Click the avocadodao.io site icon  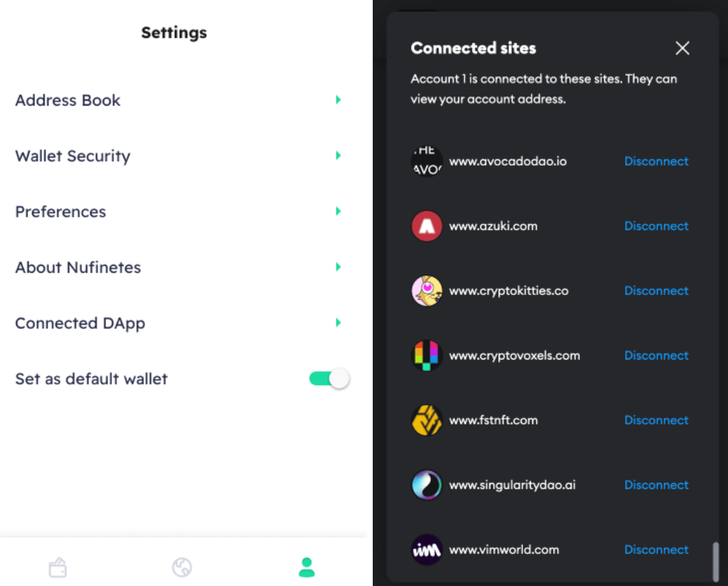click(x=427, y=161)
